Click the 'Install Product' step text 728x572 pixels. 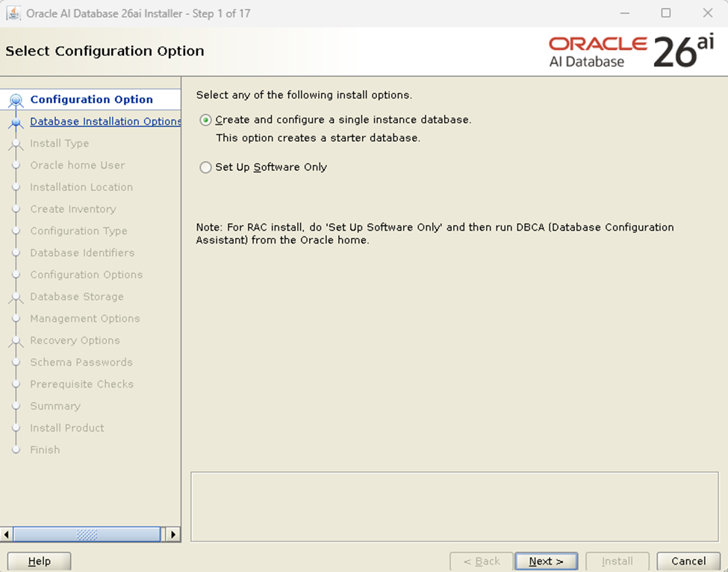(x=67, y=428)
